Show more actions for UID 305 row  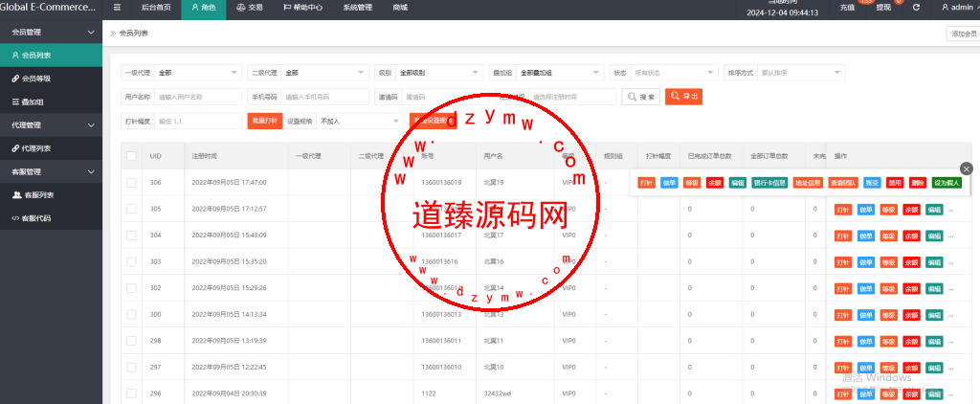951,210
